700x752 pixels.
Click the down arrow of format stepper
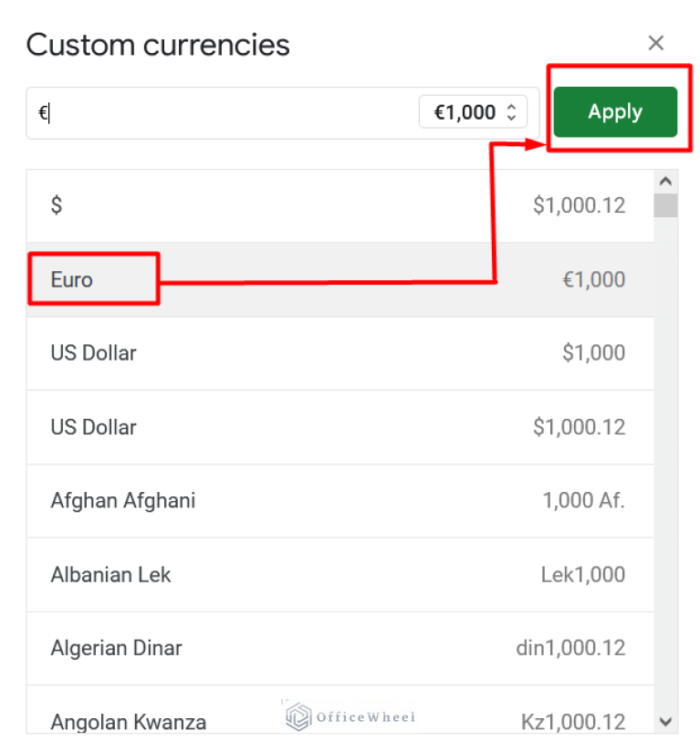tap(511, 118)
